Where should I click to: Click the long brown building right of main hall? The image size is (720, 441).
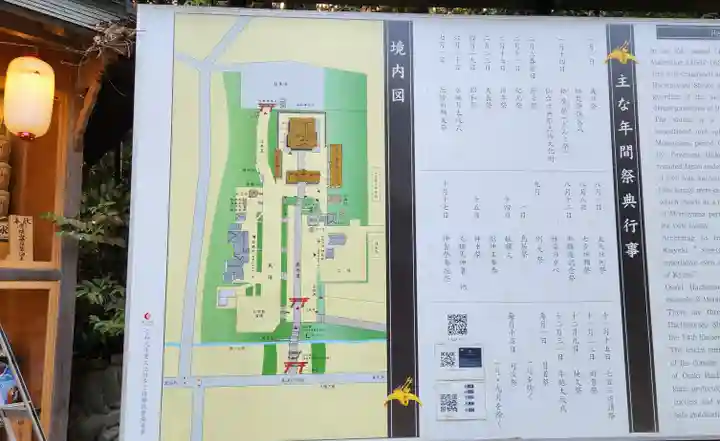tap(336, 164)
